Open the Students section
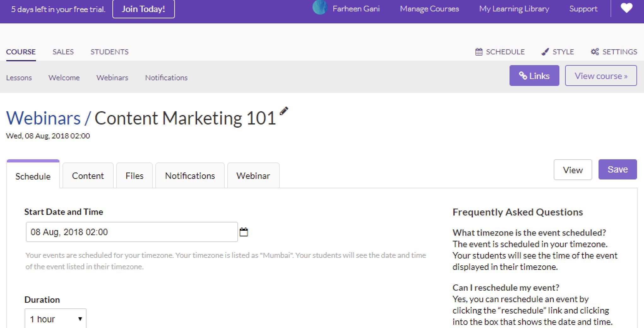The height and width of the screenshot is (328, 644). coord(110,52)
